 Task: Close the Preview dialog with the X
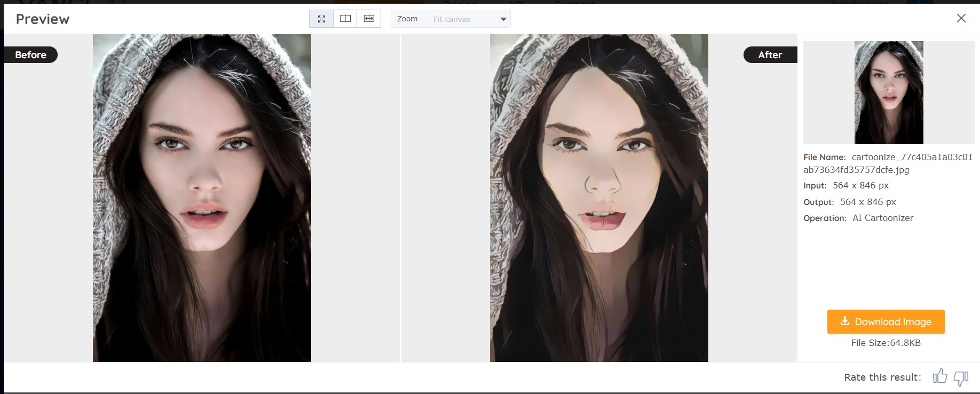(x=961, y=18)
